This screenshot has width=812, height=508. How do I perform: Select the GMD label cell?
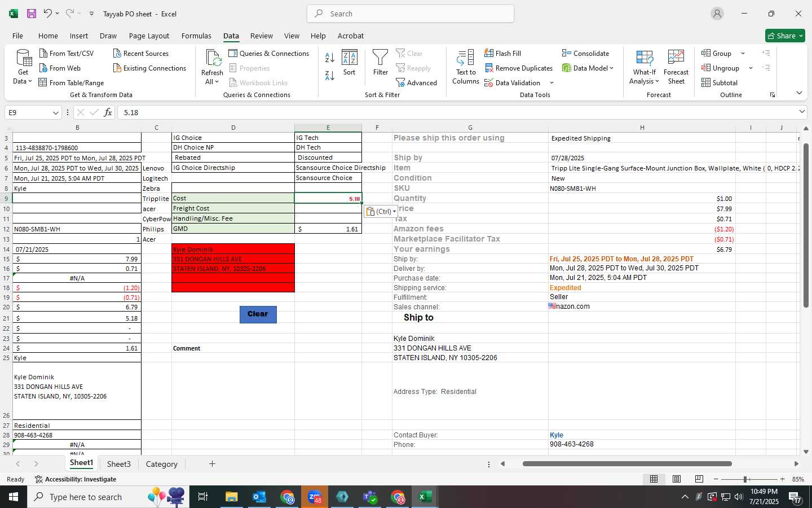(x=233, y=229)
